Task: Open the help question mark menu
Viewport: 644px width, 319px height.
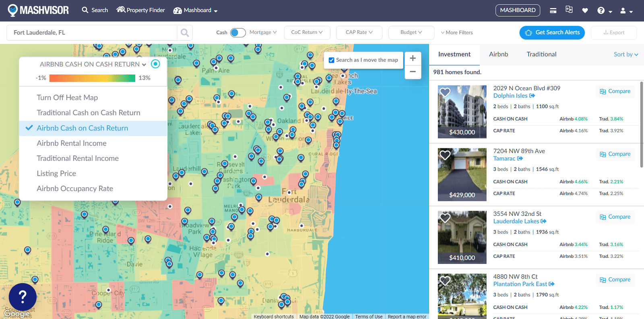Action: [x=605, y=11]
